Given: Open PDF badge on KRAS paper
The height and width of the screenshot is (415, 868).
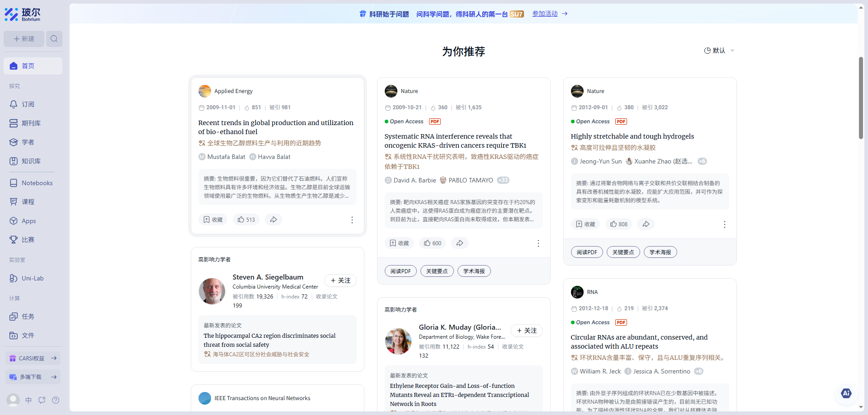Looking at the screenshot, I should pyautogui.click(x=435, y=121).
